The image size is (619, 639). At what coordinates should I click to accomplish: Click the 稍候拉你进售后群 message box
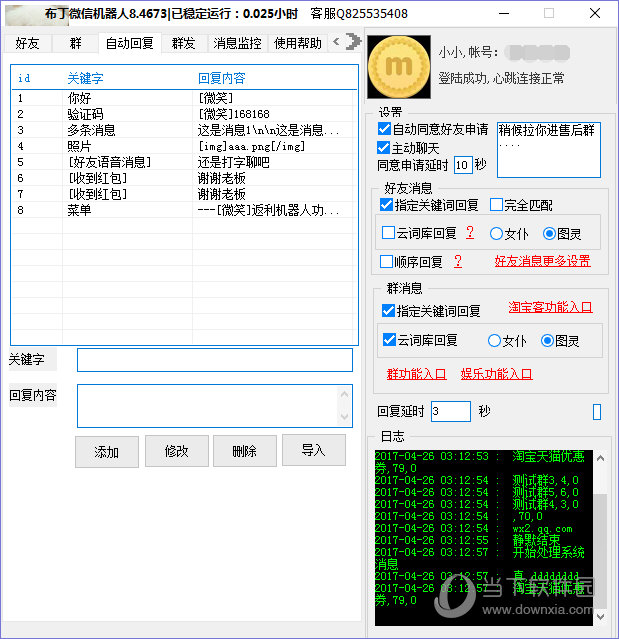pyautogui.click(x=549, y=150)
